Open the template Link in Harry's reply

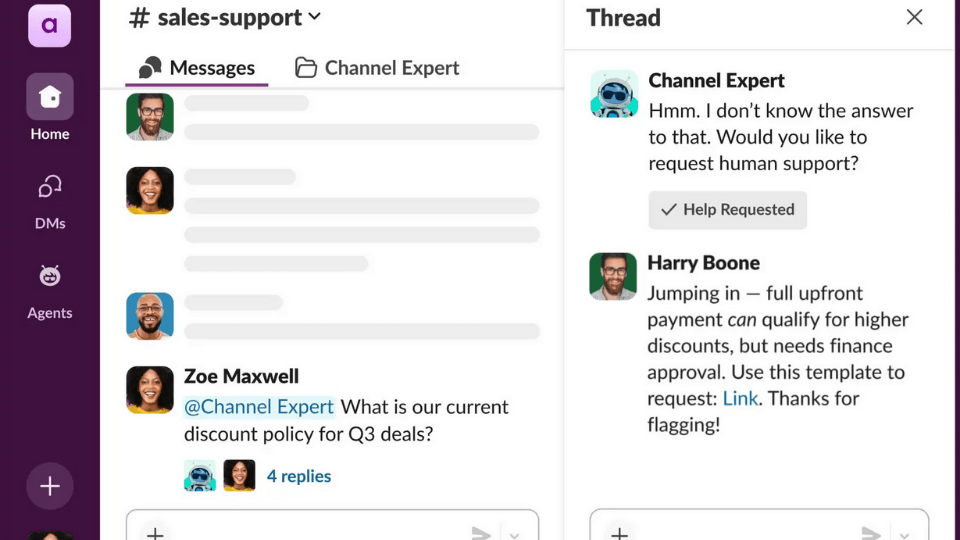[x=740, y=398]
